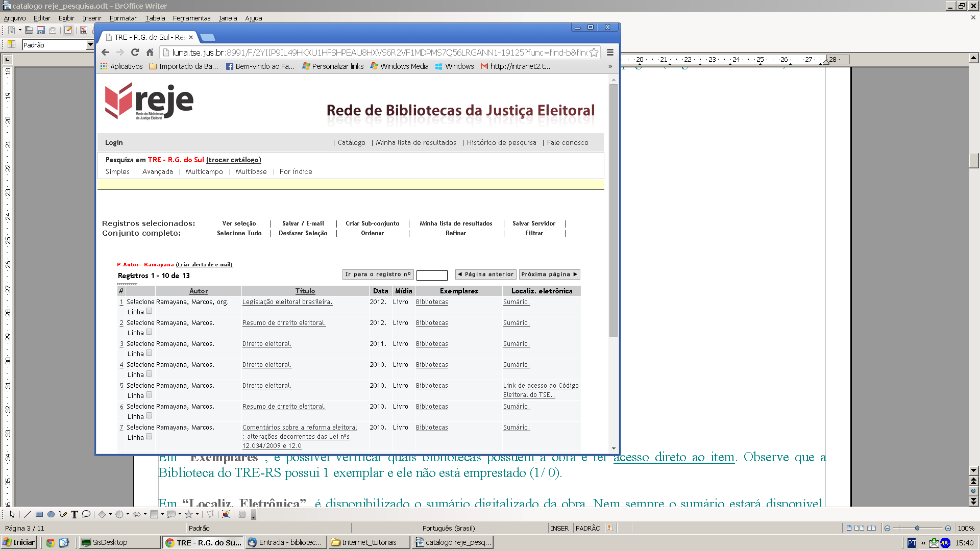980x551 pixels.
Task: Open the Ferramentas menu
Action: pos(191,18)
